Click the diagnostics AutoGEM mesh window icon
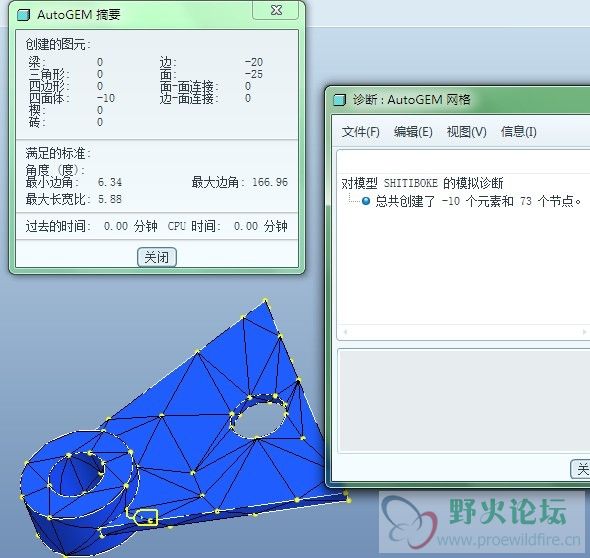The image size is (590, 558). [x=339, y=100]
